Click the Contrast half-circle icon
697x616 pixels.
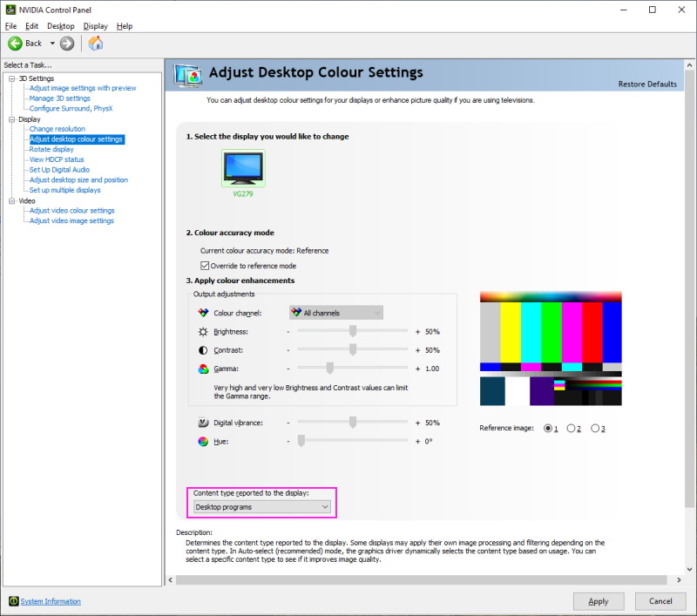tap(203, 350)
